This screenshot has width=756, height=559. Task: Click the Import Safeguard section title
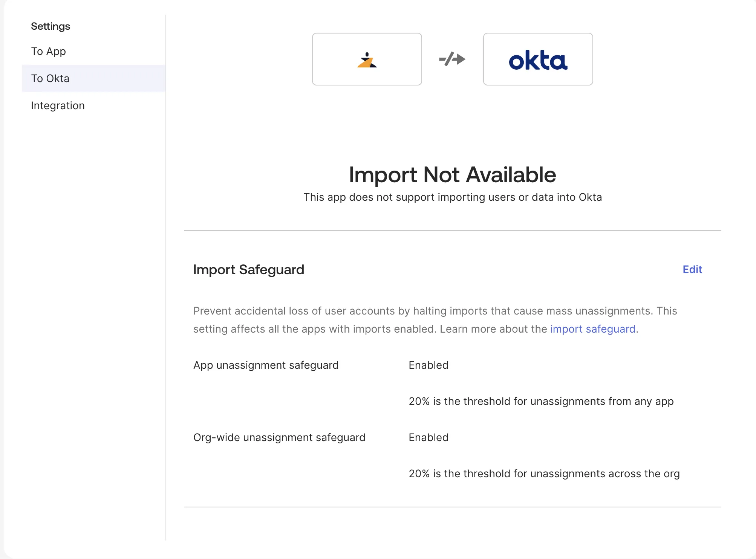coord(248,270)
